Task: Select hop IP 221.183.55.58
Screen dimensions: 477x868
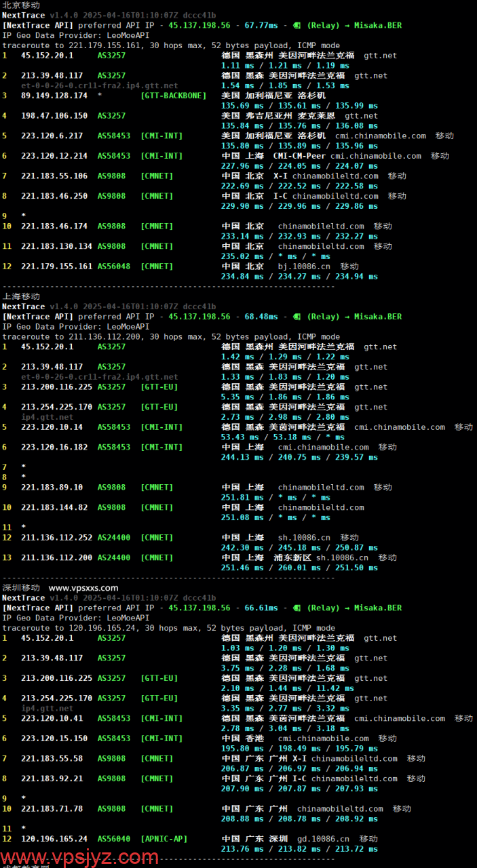Action: pyautogui.click(x=52, y=759)
